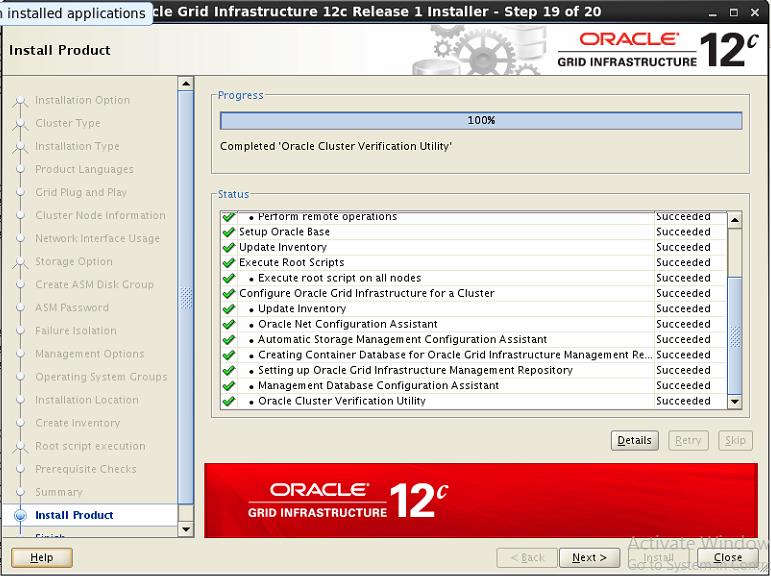
Task: Click the sidebar scroll up arrow
Action: coord(186,84)
